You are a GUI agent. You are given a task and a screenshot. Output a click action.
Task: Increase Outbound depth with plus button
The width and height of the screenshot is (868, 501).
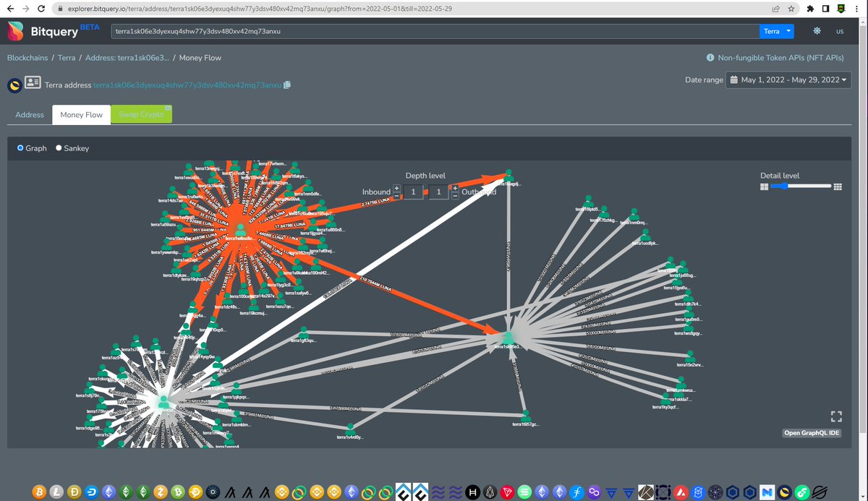(455, 188)
